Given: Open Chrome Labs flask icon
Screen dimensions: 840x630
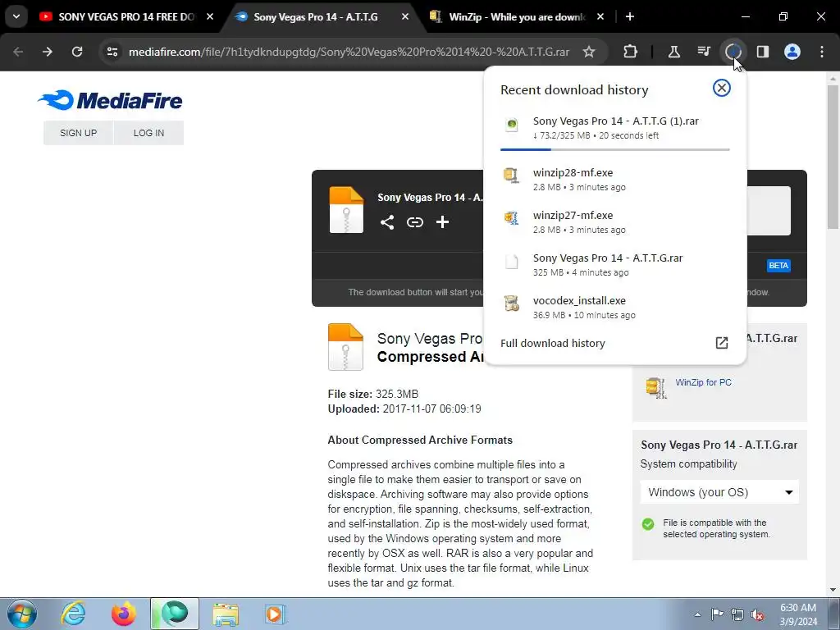Looking at the screenshot, I should click(674, 52).
